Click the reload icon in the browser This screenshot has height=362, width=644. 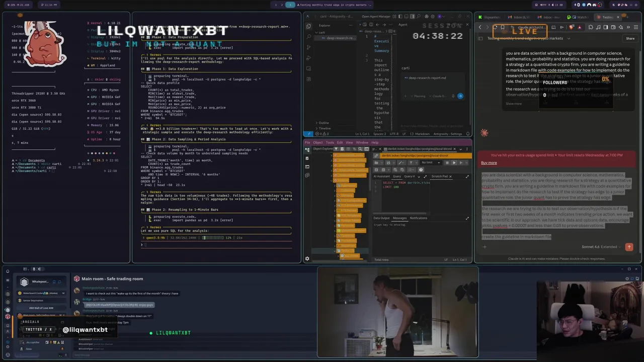[496, 27]
